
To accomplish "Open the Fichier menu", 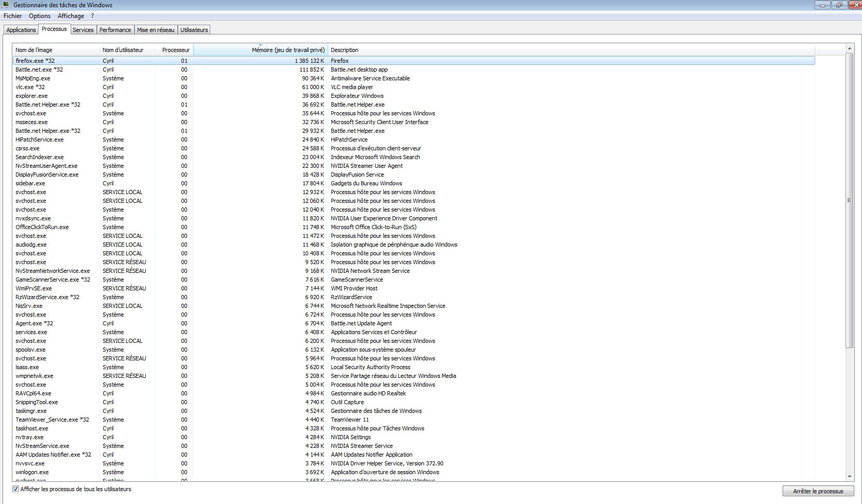I will coord(13,16).
